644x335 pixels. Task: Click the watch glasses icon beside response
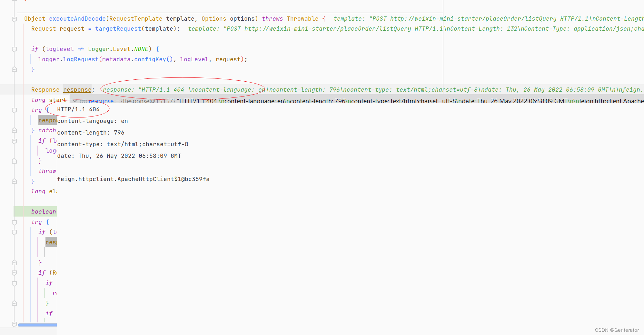click(x=84, y=101)
